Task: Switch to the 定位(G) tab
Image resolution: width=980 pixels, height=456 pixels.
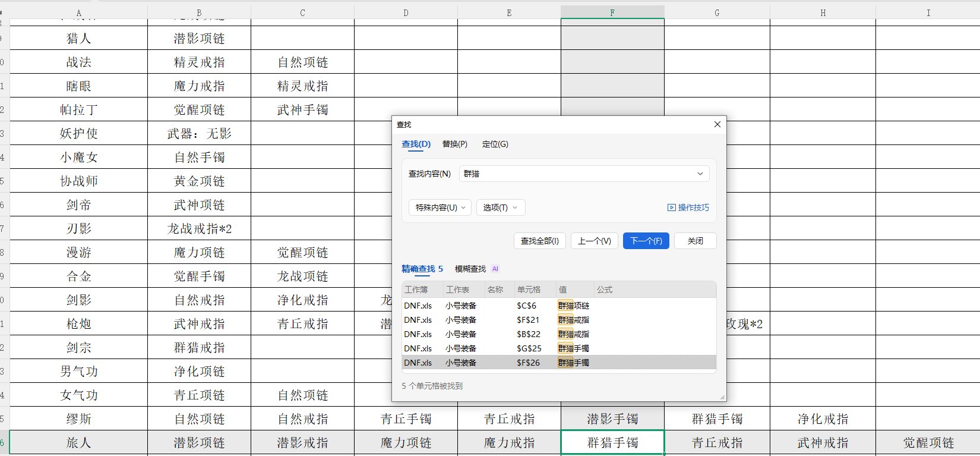Action: 495,144
